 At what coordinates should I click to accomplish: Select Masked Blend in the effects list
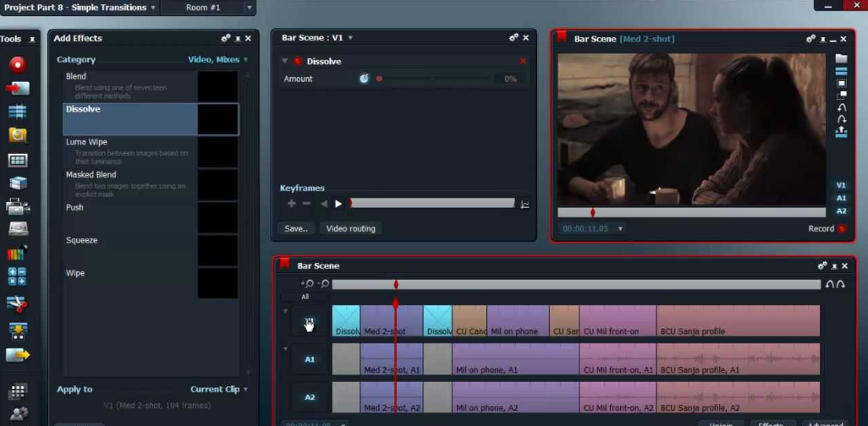coord(151,184)
